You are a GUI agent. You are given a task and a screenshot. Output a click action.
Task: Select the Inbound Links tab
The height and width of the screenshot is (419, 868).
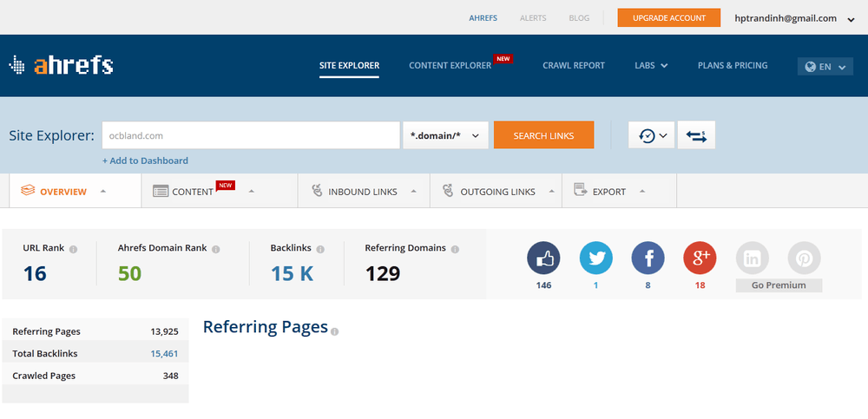click(x=364, y=191)
